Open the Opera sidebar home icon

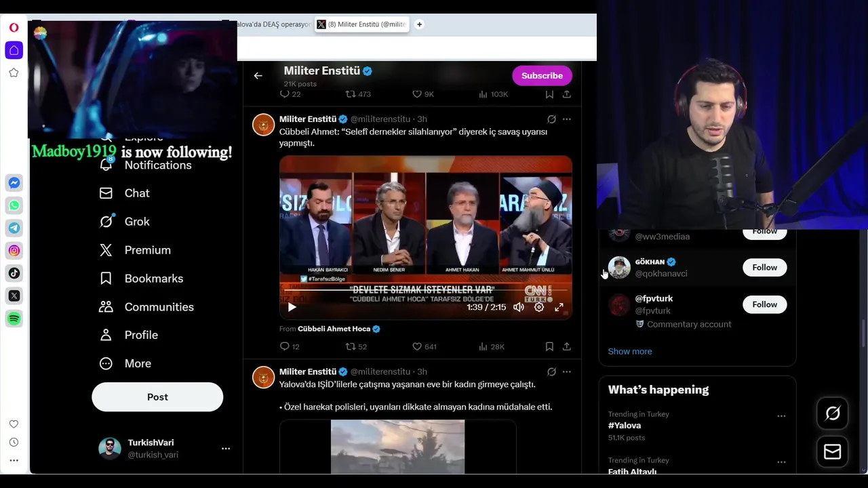pyautogui.click(x=14, y=50)
